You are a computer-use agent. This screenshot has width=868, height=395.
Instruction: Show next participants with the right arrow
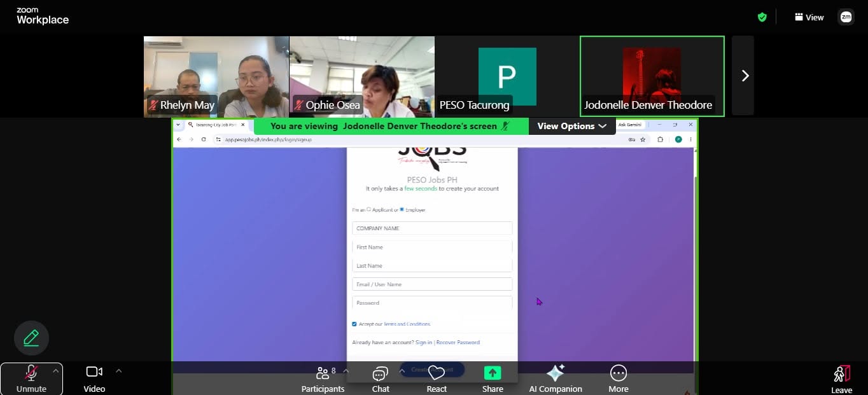[x=745, y=76]
